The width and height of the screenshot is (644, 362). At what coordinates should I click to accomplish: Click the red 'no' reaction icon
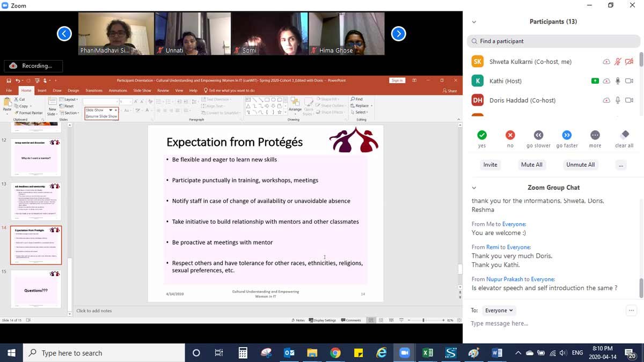tap(510, 135)
